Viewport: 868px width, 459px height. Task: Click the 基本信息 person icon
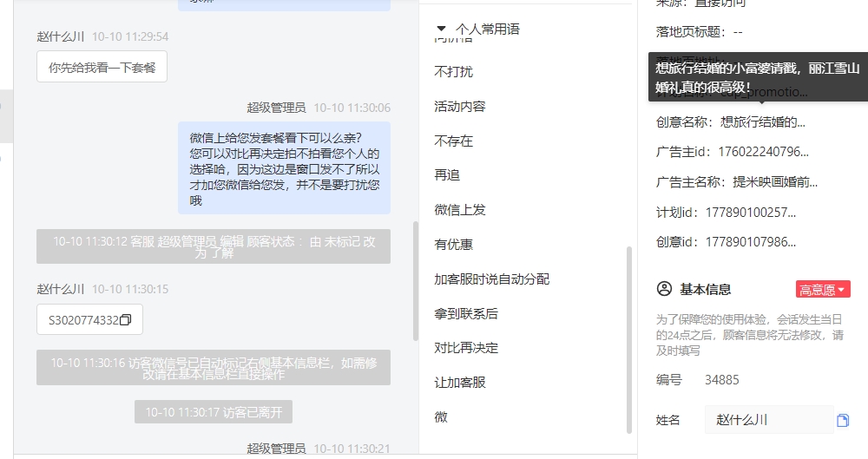[x=664, y=289]
